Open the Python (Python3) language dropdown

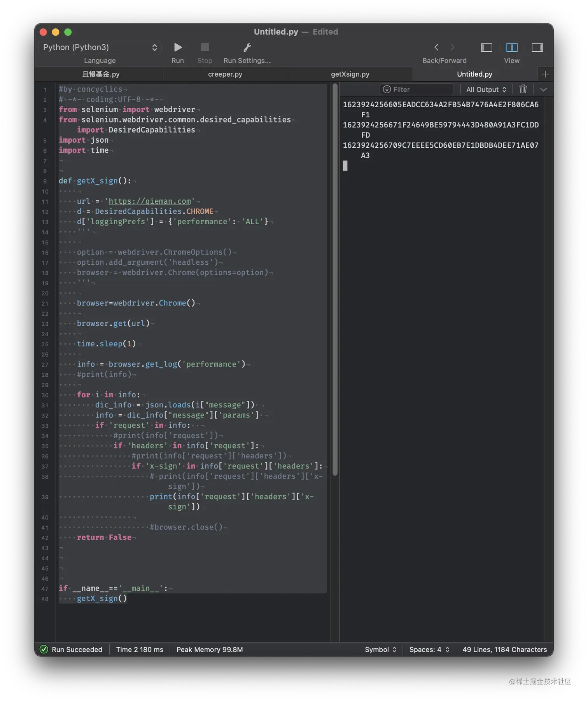pyautogui.click(x=100, y=47)
